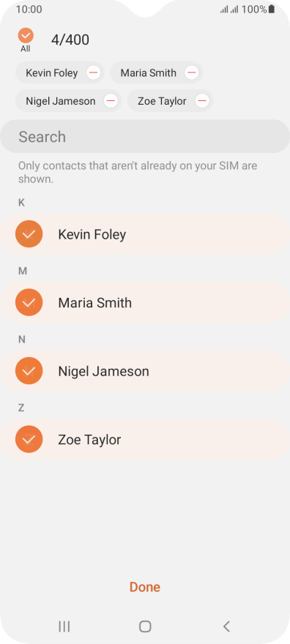Image resolution: width=290 pixels, height=644 pixels.
Task: Tap the Android back navigation icon
Action: (x=226, y=626)
